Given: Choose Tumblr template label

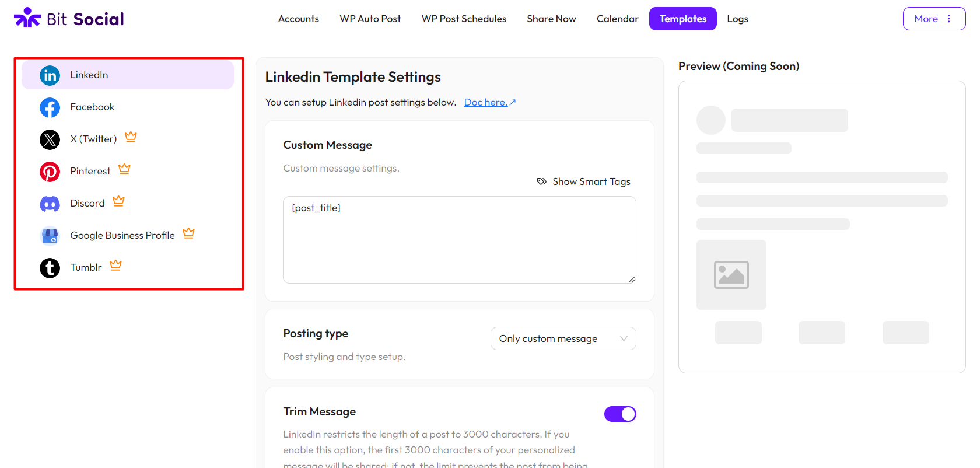Looking at the screenshot, I should 86,267.
